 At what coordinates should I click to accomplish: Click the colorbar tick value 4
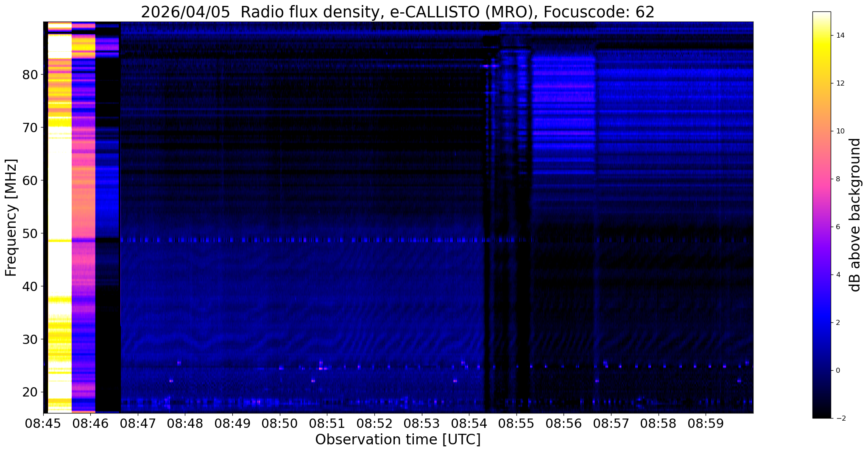click(x=838, y=275)
